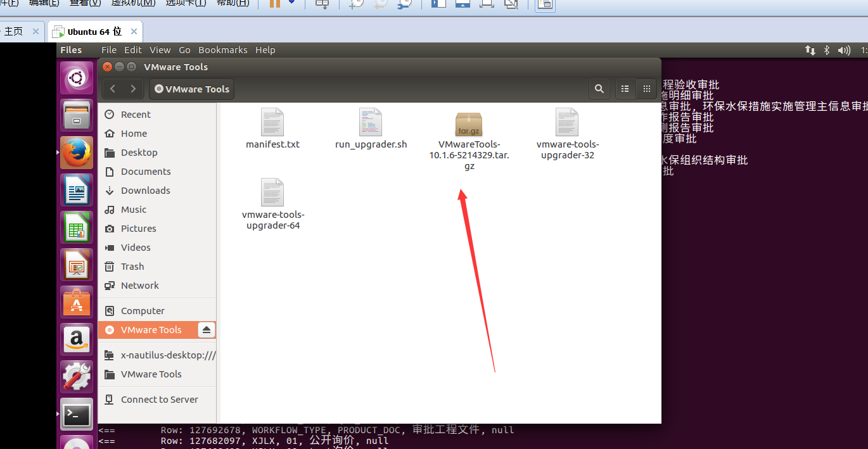Click the network indicator in top panel
This screenshot has height=449, width=868.
tap(810, 50)
